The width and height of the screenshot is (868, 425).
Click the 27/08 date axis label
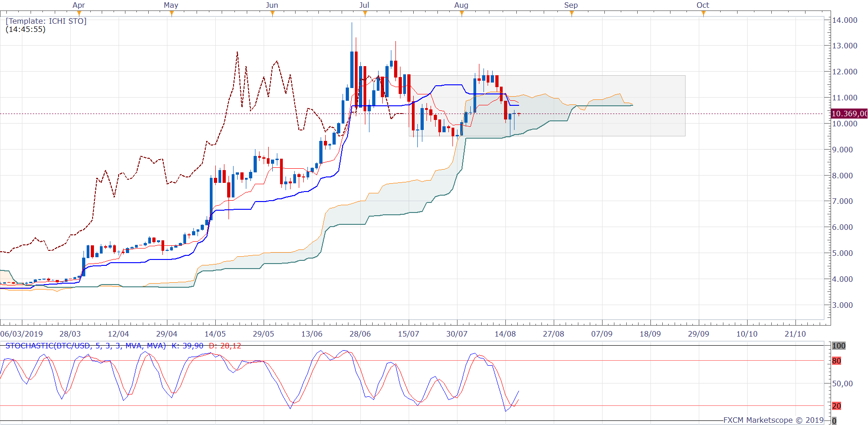[x=554, y=334]
